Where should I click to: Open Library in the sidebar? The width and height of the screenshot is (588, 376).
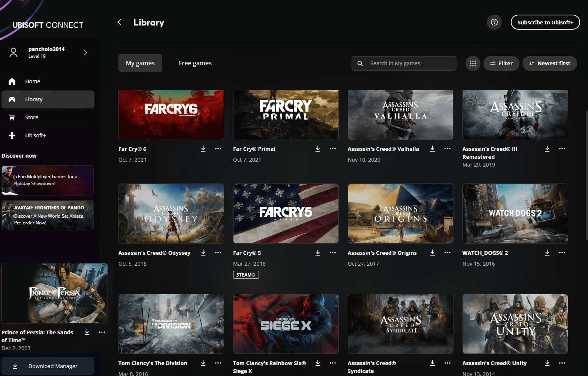tap(48, 99)
